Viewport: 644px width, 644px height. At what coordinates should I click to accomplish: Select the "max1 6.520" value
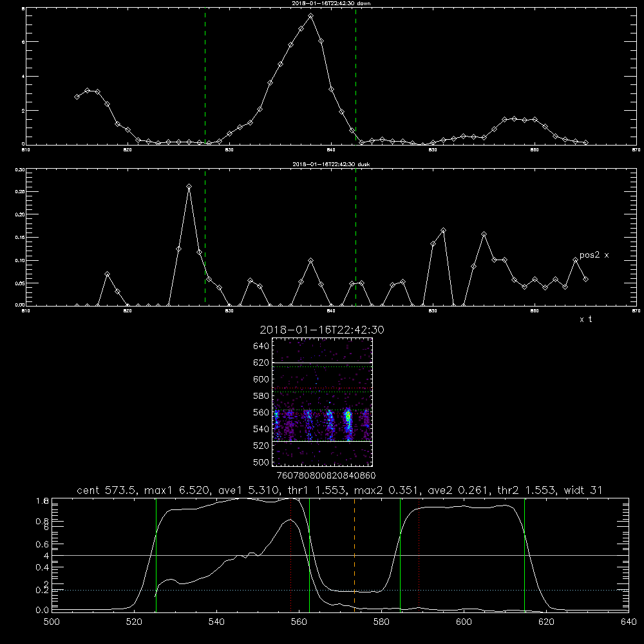click(x=176, y=490)
